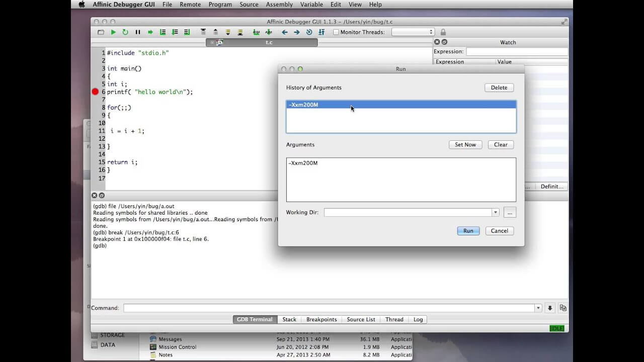Select the Step Into ASM instruction icon
This screenshot has height=362, width=644.
point(268,32)
